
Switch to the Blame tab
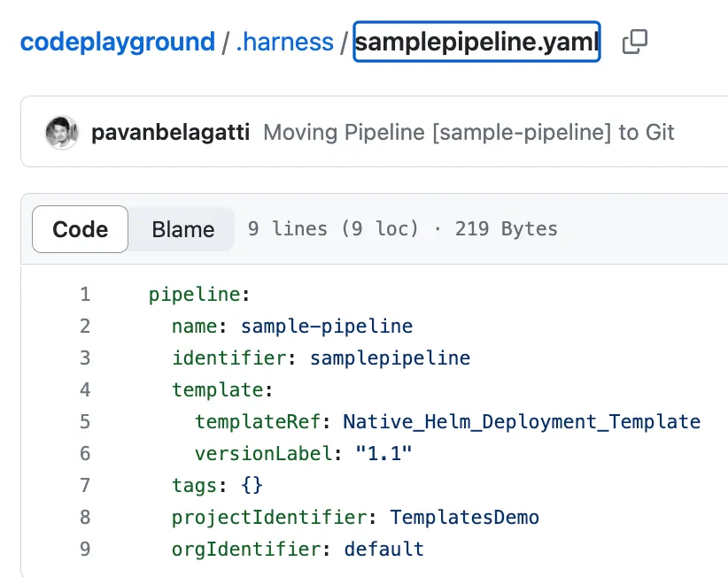tap(182, 229)
